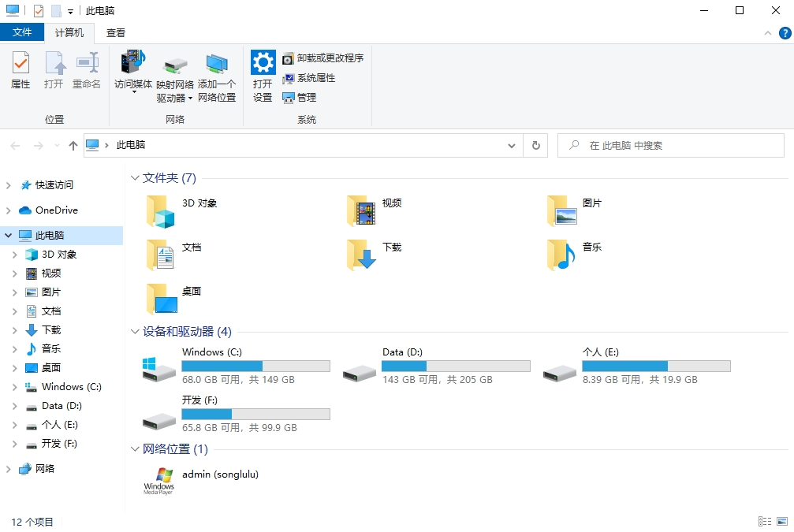Click the Forward navigation arrow
This screenshot has width=794, height=532.
pyautogui.click(x=39, y=146)
